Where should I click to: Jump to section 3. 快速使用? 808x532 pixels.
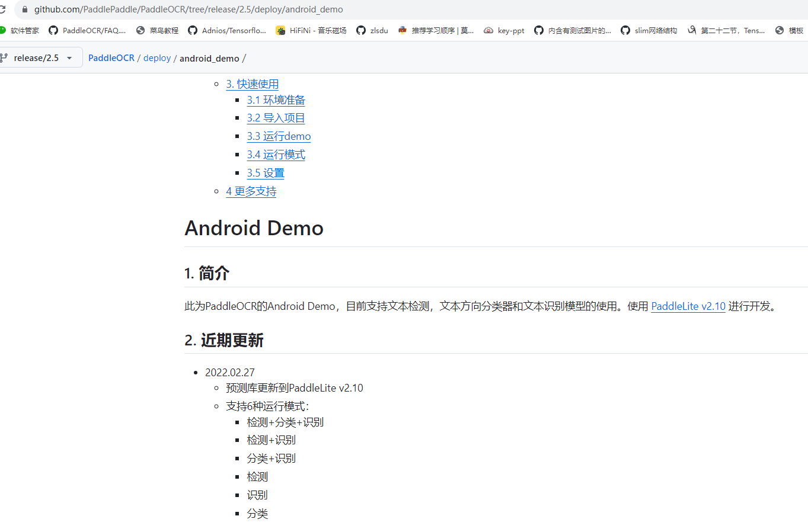(x=252, y=84)
